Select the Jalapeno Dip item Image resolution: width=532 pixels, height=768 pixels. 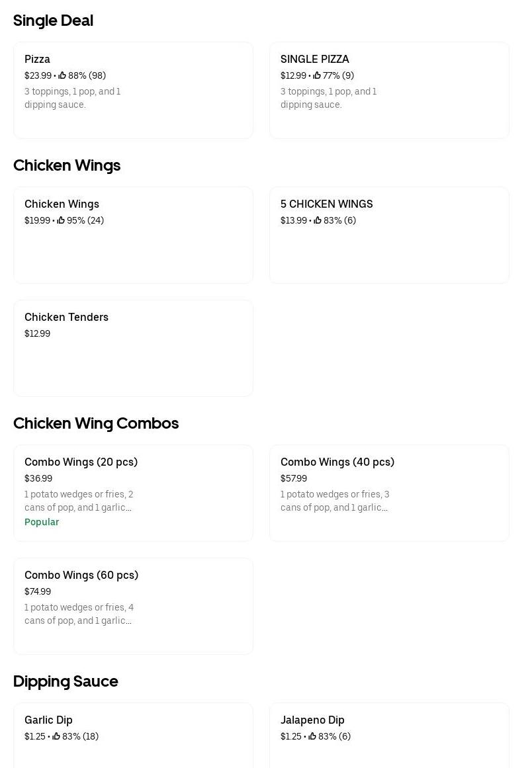[389, 734]
